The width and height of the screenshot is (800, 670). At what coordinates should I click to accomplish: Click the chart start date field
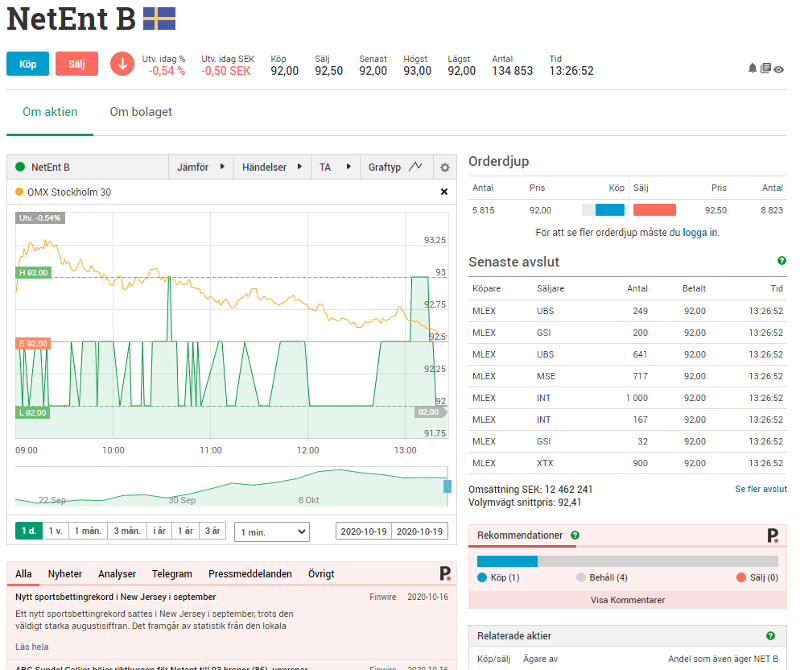coord(364,531)
